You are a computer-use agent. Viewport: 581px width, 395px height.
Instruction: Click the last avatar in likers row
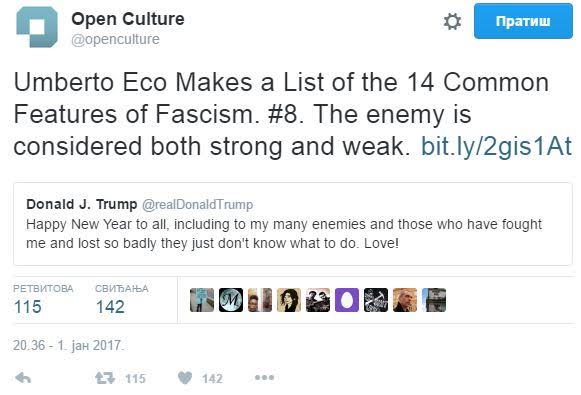point(434,300)
